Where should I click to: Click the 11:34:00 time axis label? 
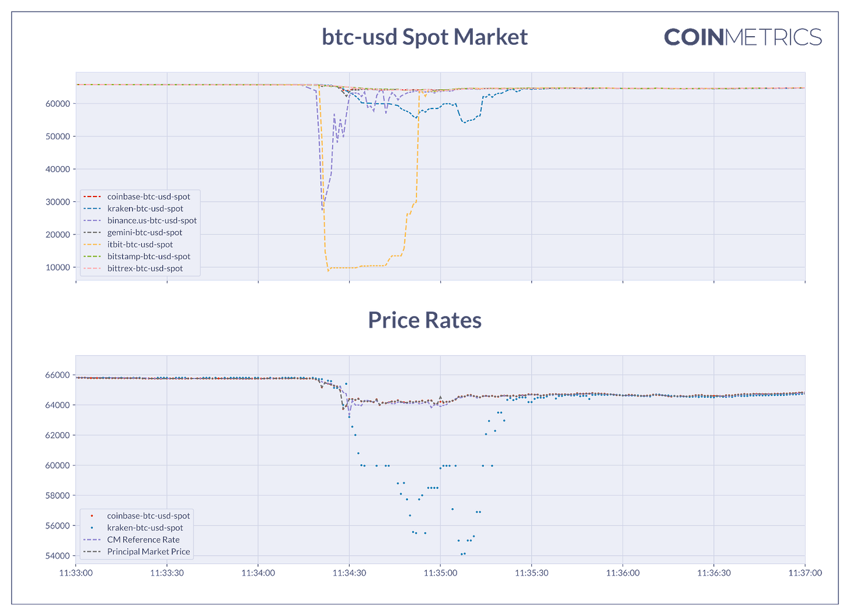(258, 573)
